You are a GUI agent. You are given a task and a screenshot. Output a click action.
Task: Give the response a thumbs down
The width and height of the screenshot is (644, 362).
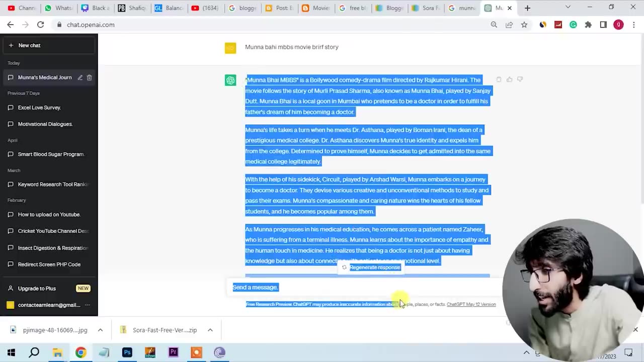[x=520, y=79]
